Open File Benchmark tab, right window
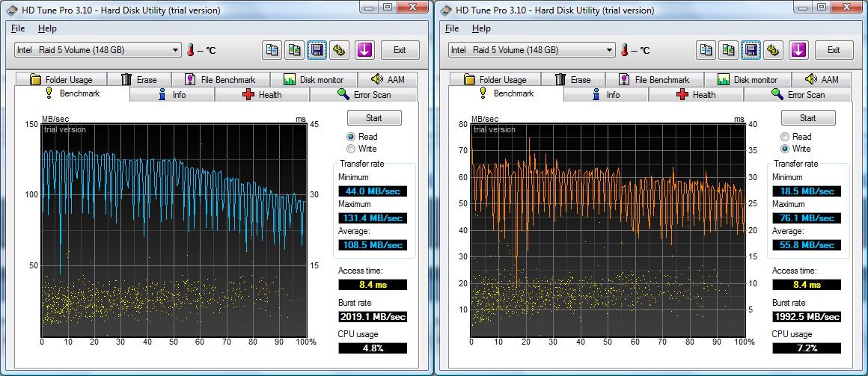868x376 pixels. (655, 80)
